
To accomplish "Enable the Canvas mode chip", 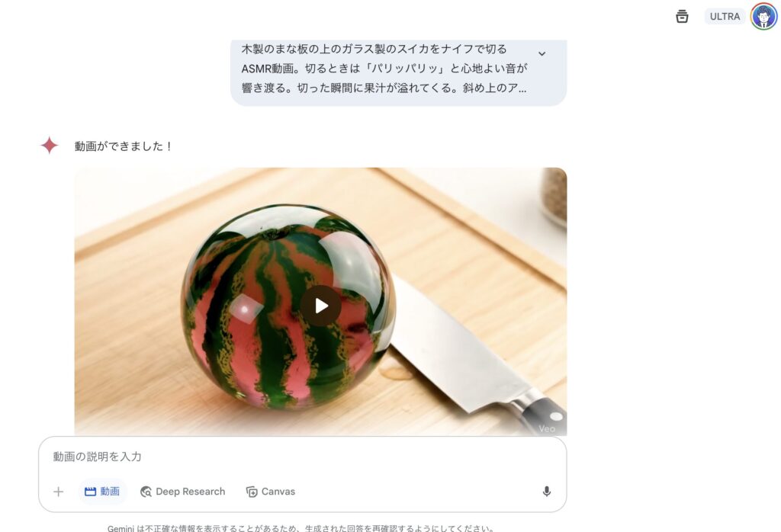I will (271, 492).
